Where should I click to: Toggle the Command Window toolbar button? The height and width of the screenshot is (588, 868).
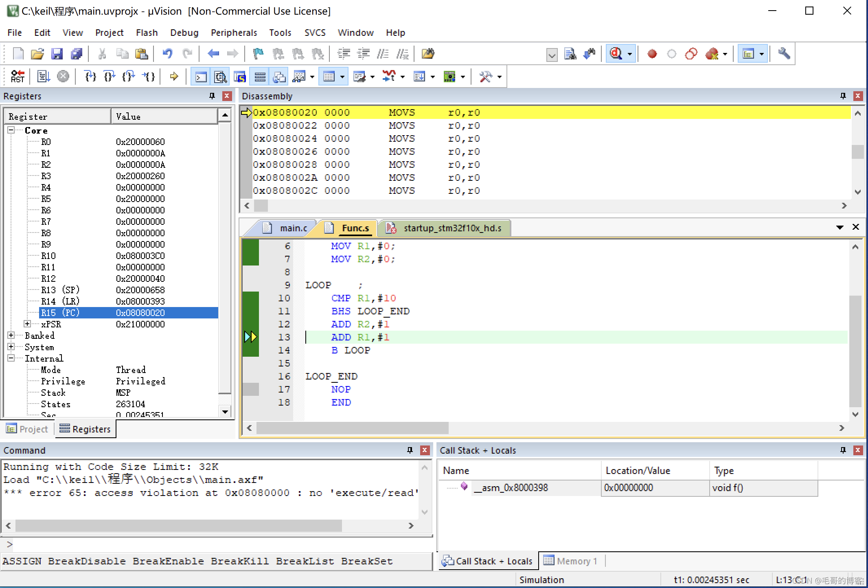201,77
